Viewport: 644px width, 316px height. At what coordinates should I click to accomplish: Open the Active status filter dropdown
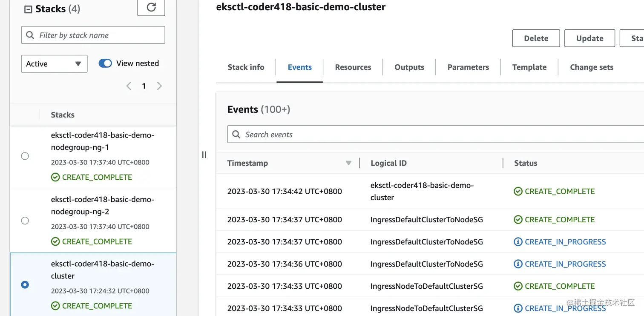coord(54,64)
